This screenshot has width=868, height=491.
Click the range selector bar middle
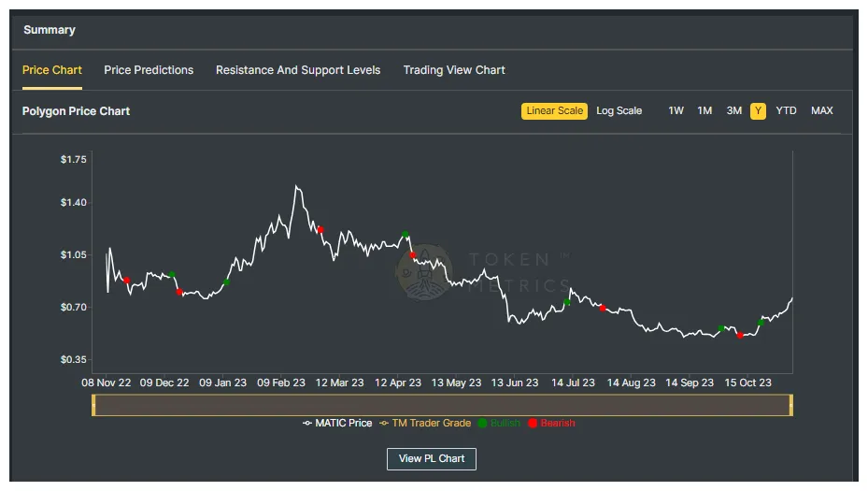pyautogui.click(x=442, y=405)
